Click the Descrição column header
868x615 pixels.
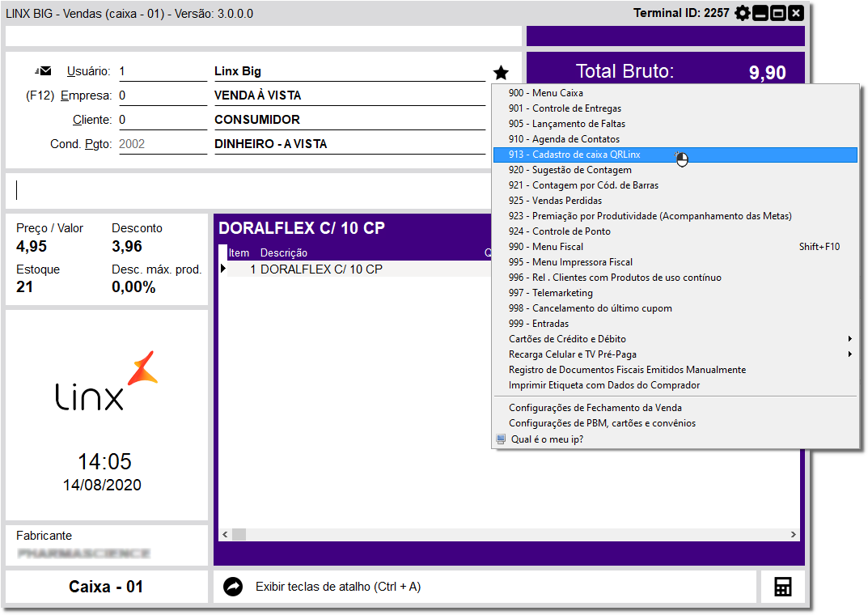pyautogui.click(x=284, y=253)
